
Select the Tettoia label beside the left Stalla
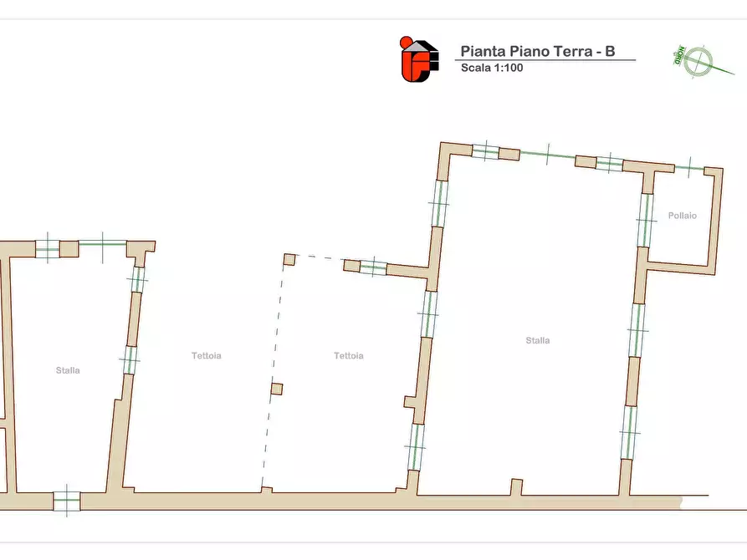point(206,355)
